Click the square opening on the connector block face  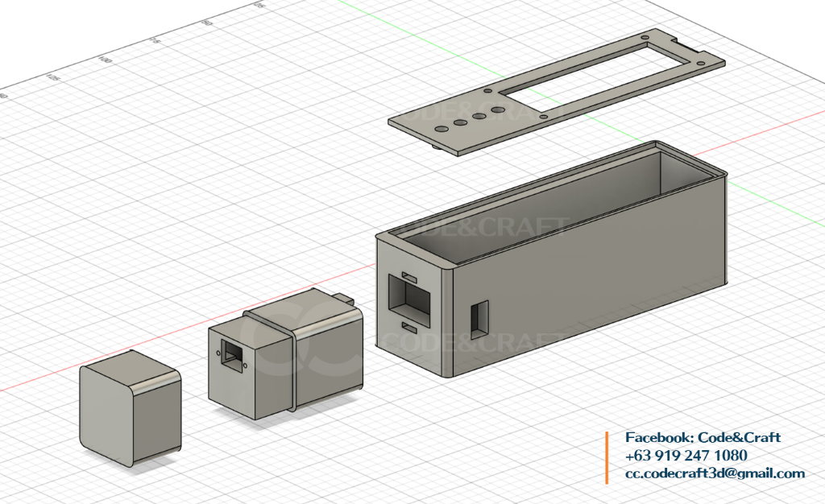[x=232, y=355]
